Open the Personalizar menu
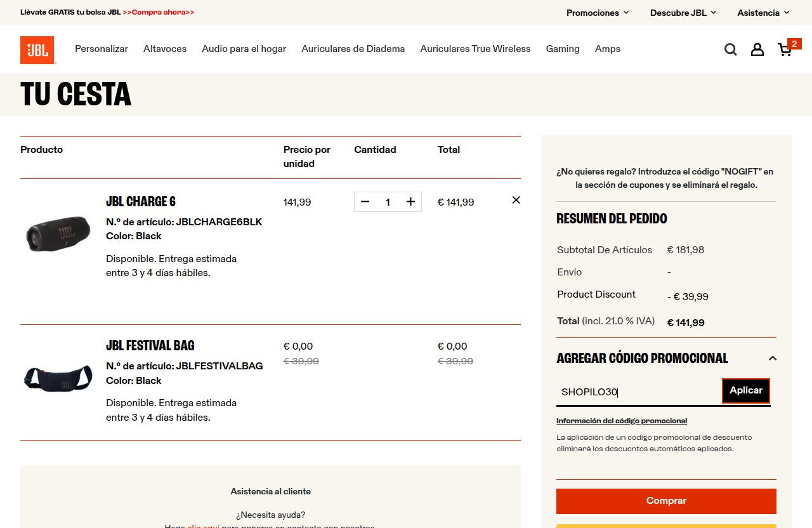This screenshot has width=812, height=528. tap(101, 49)
